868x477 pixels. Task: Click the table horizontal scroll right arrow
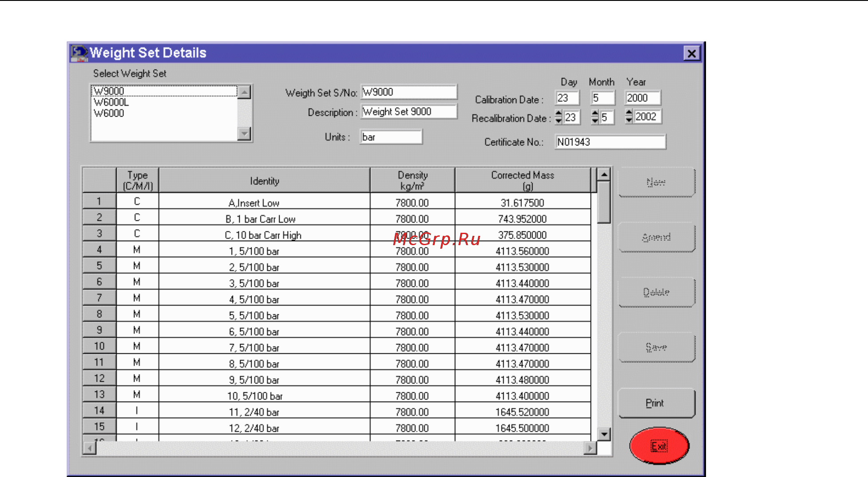pyautogui.click(x=590, y=448)
